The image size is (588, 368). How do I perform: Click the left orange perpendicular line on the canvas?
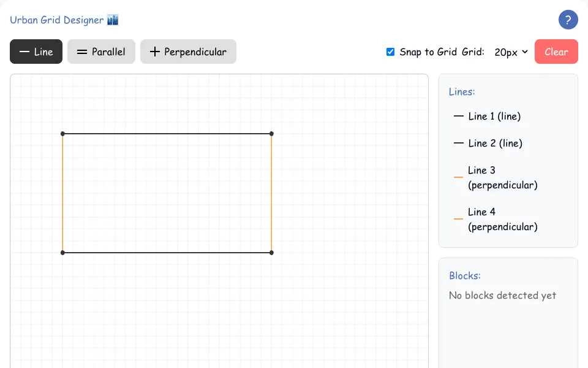pos(62,193)
